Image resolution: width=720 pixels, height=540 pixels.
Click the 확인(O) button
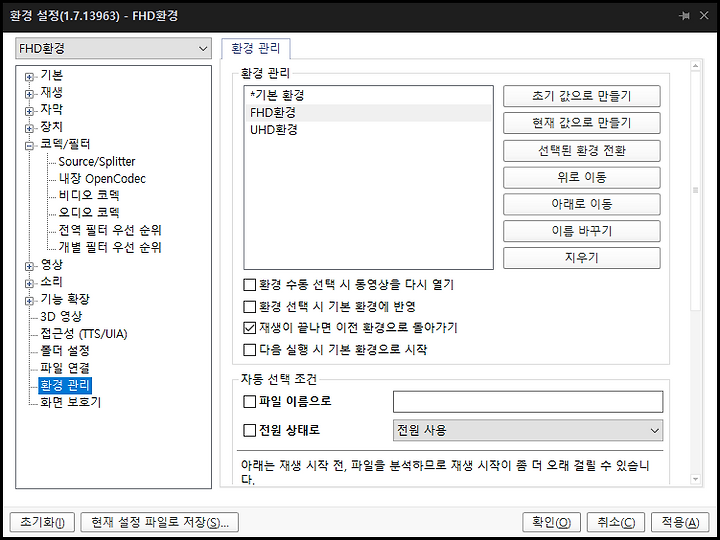tap(551, 523)
